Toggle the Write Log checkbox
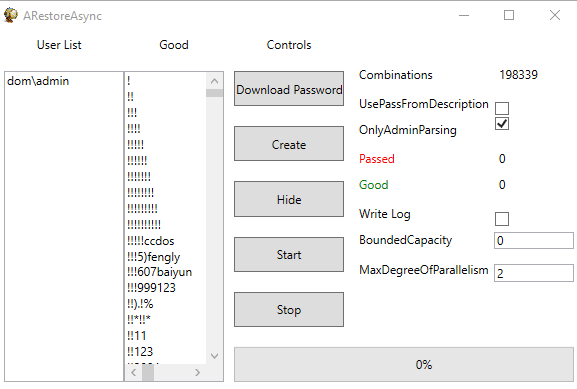Screen dimensions: 577x389 click(x=502, y=219)
